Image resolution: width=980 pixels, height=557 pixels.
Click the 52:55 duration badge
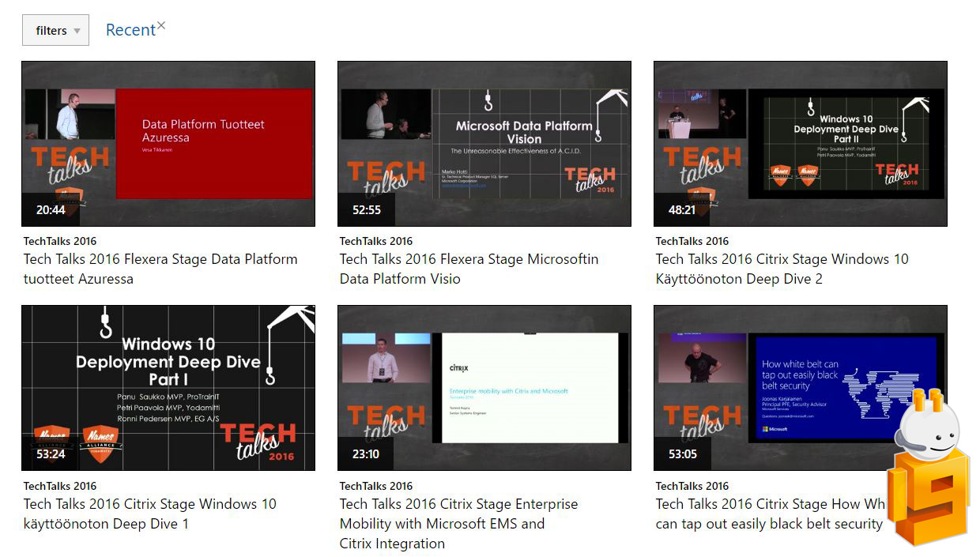[367, 210]
